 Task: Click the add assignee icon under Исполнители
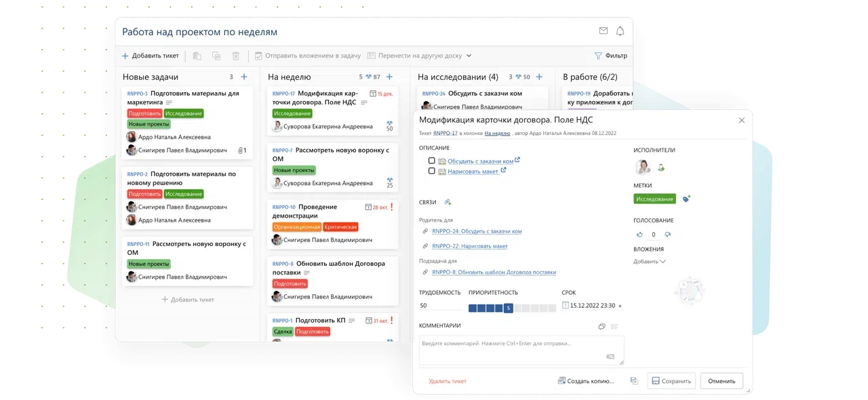click(661, 167)
